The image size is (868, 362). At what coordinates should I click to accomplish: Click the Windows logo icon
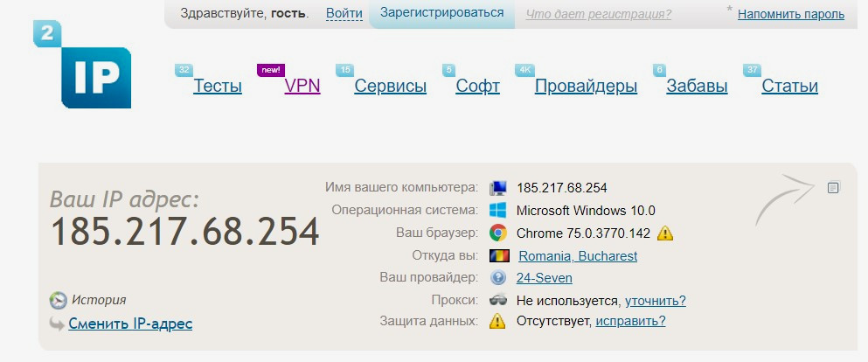[x=498, y=211]
